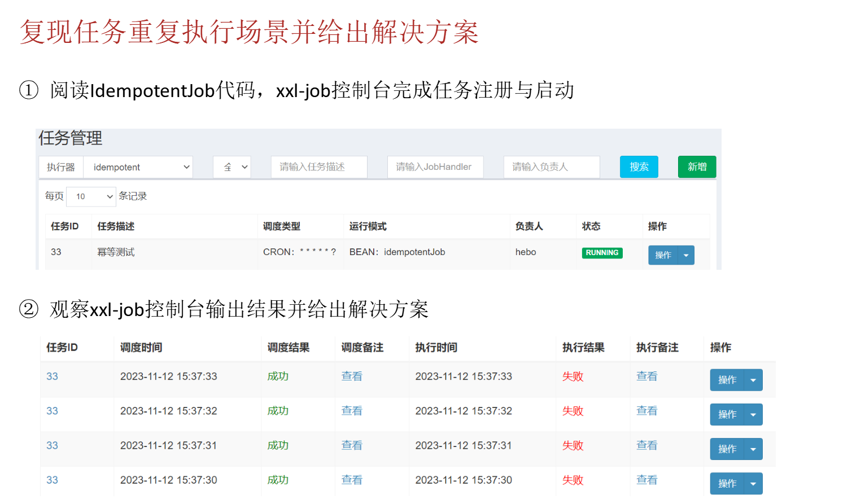Click 成功 dispatch result in 15:37:32 row
Screen dimensions: 852x504
[278, 411]
